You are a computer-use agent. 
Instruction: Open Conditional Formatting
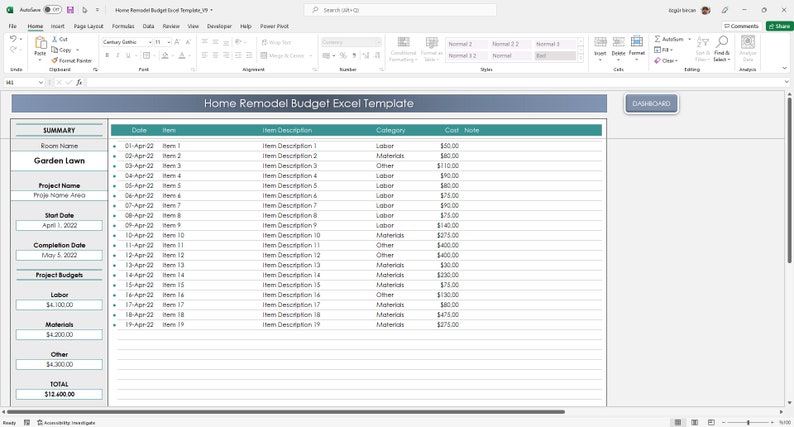click(x=404, y=49)
